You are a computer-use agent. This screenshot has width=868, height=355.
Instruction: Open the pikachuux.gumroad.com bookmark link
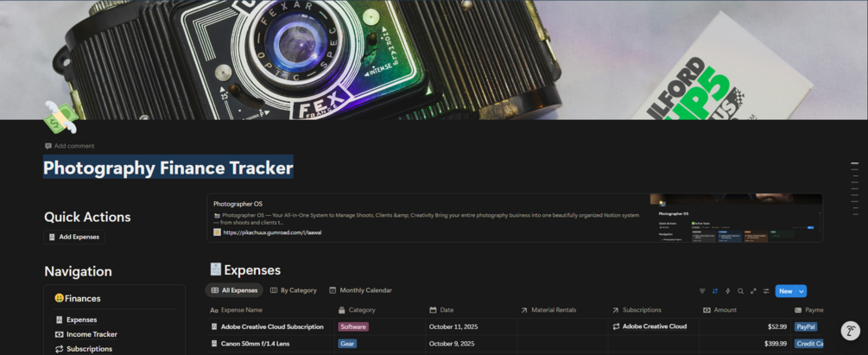point(272,232)
